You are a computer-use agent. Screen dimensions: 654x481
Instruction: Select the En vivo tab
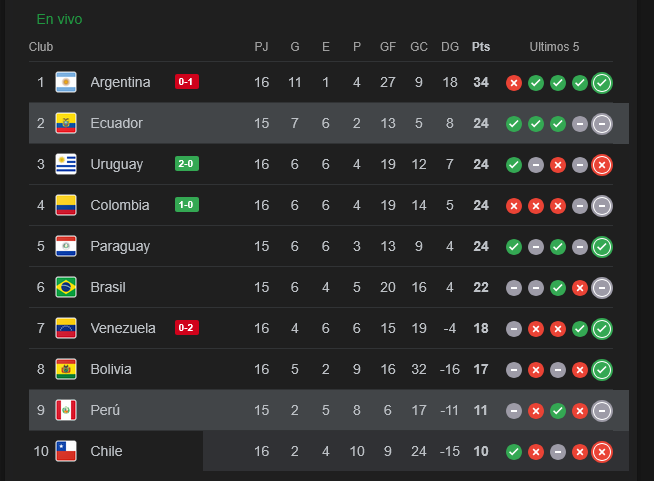point(59,19)
